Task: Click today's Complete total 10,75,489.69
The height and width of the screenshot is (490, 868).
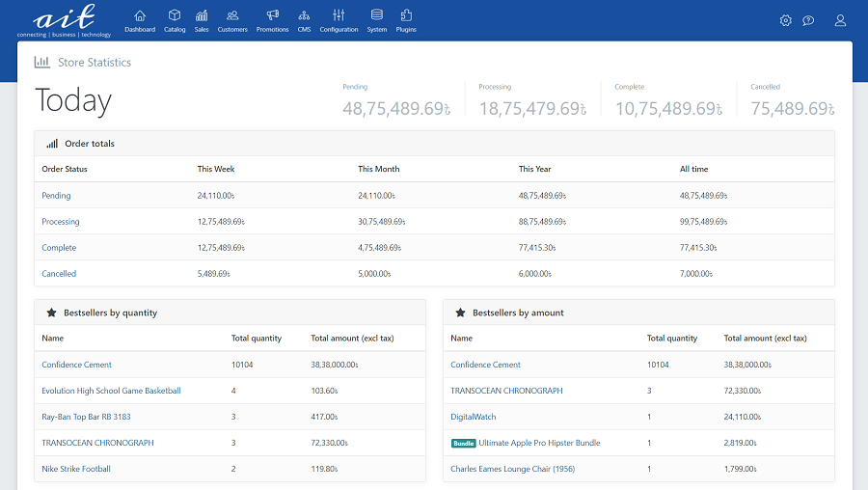Action: tap(668, 109)
